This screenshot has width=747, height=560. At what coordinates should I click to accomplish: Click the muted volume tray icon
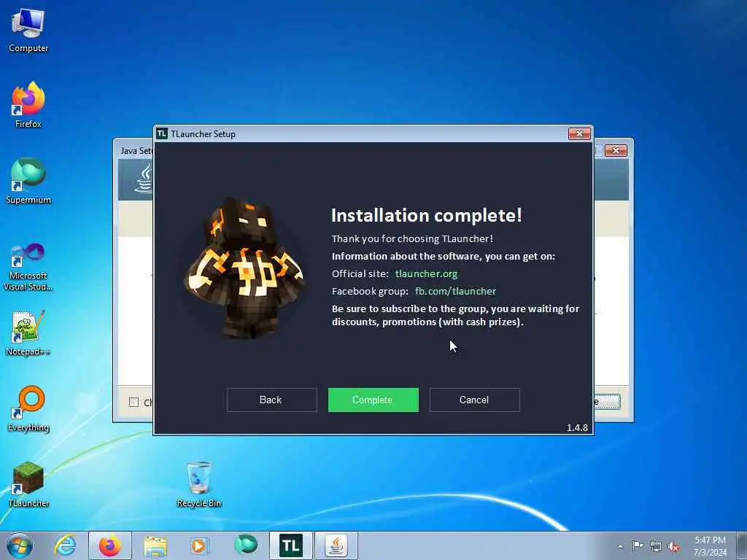click(x=673, y=546)
